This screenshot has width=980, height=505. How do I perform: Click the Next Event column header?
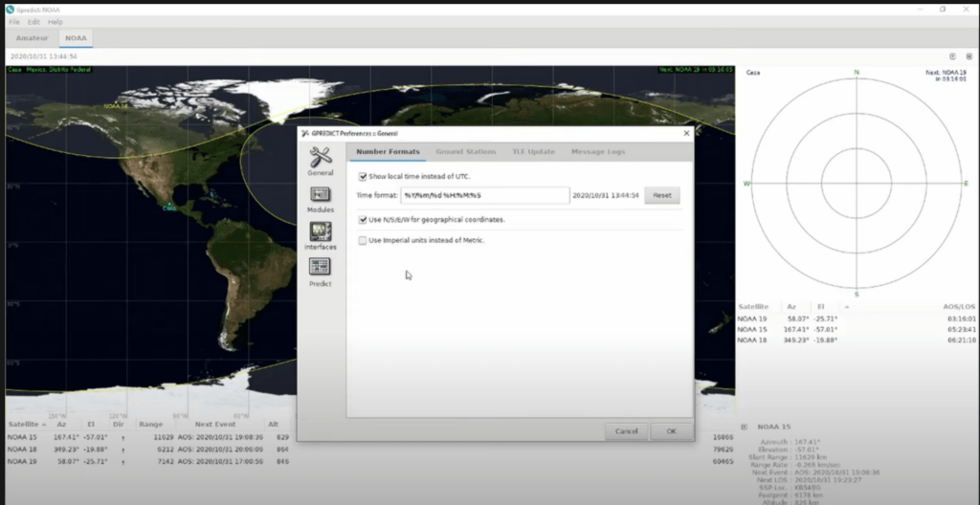click(x=216, y=425)
